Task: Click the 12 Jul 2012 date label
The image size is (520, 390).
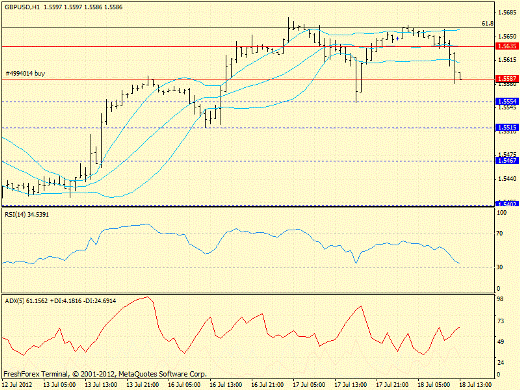Action: point(17,385)
